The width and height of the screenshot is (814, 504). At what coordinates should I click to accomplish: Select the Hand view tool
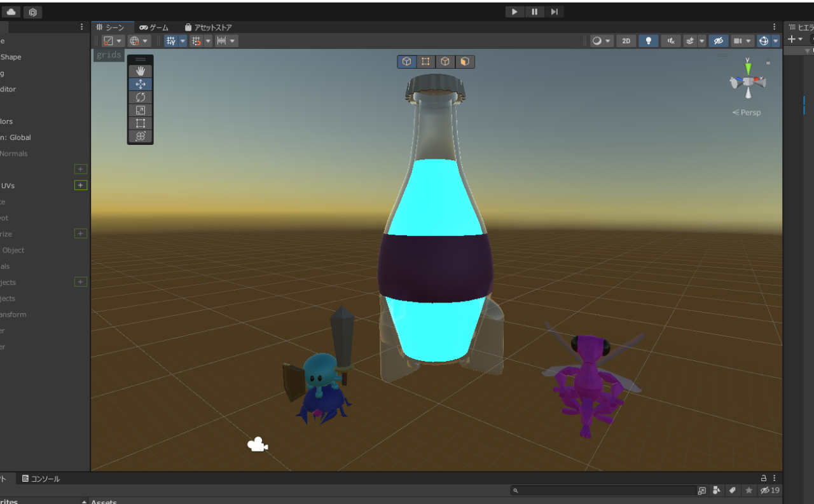[141, 71]
